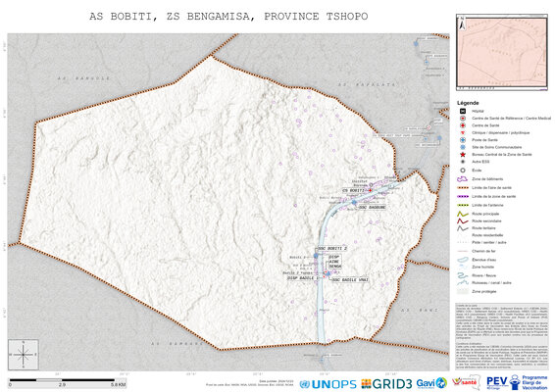The width and height of the screenshot is (555, 392).
Task: Click the Piste / sentier / autre legend text
Action: (489, 243)
